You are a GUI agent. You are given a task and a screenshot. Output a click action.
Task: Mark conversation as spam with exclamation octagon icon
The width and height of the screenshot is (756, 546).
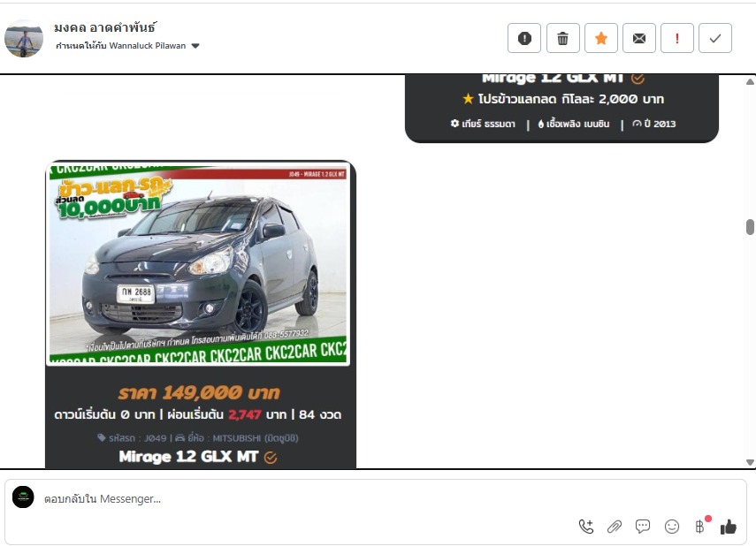tap(524, 38)
